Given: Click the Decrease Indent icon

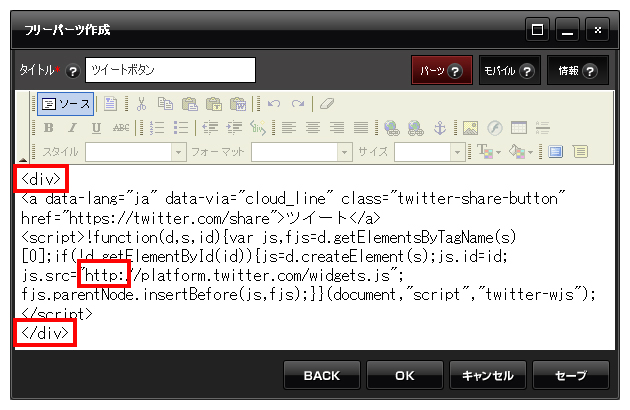Looking at the screenshot, I should pos(210,128).
